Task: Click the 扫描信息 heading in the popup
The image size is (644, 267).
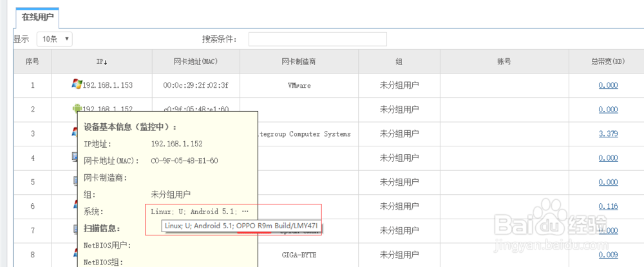Action: point(102,228)
